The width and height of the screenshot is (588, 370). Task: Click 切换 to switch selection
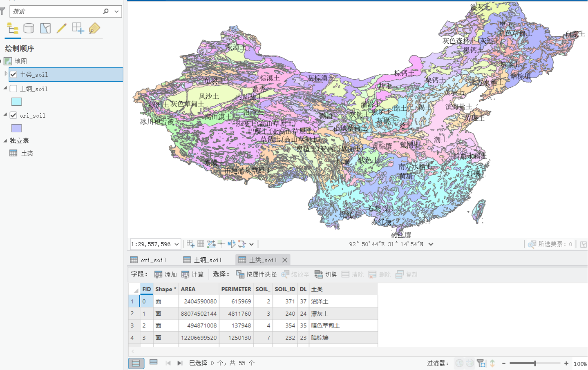326,274
